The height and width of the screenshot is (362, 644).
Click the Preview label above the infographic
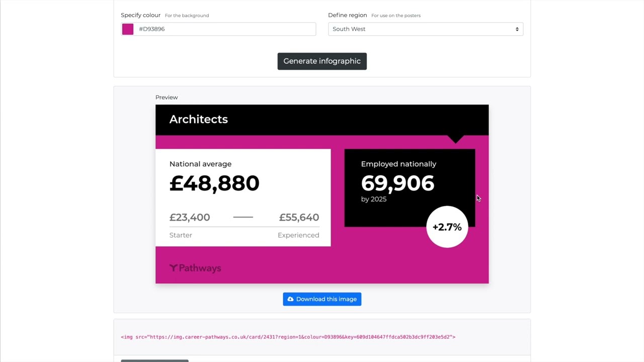(x=167, y=97)
